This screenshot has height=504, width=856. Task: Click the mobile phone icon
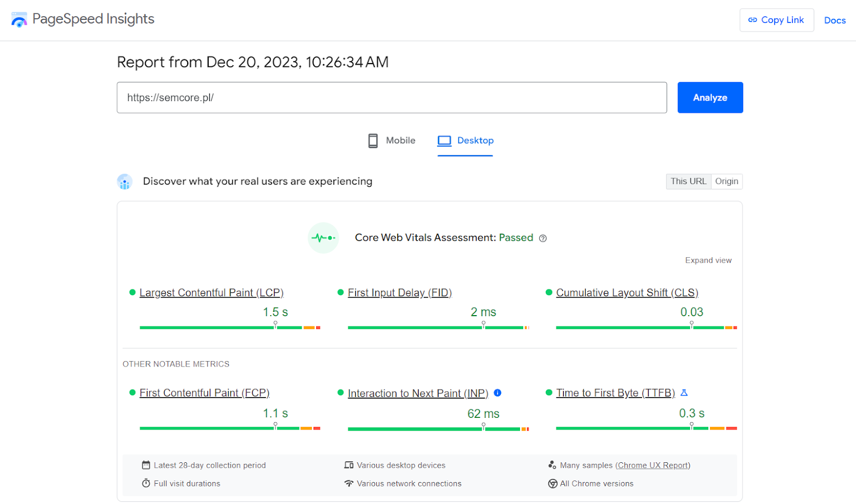point(373,141)
